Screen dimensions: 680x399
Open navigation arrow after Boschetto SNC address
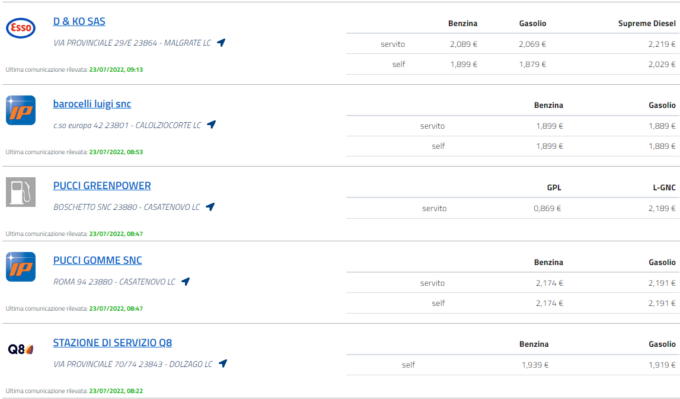[210, 206]
